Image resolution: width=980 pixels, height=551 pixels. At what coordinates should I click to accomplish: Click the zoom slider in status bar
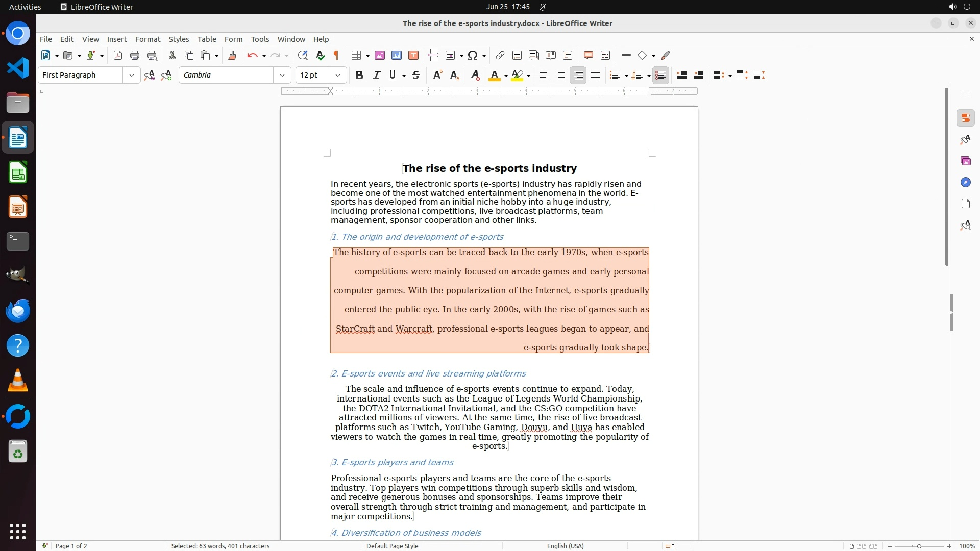tap(919, 546)
